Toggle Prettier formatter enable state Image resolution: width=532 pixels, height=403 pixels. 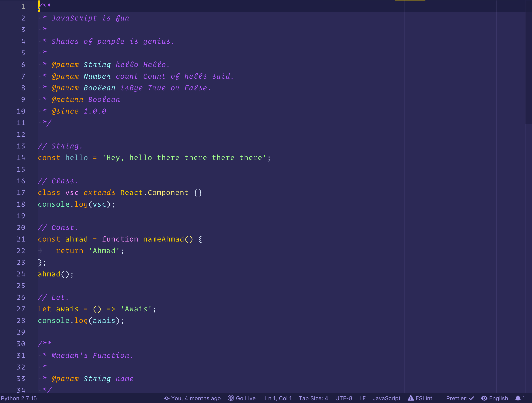point(463,397)
